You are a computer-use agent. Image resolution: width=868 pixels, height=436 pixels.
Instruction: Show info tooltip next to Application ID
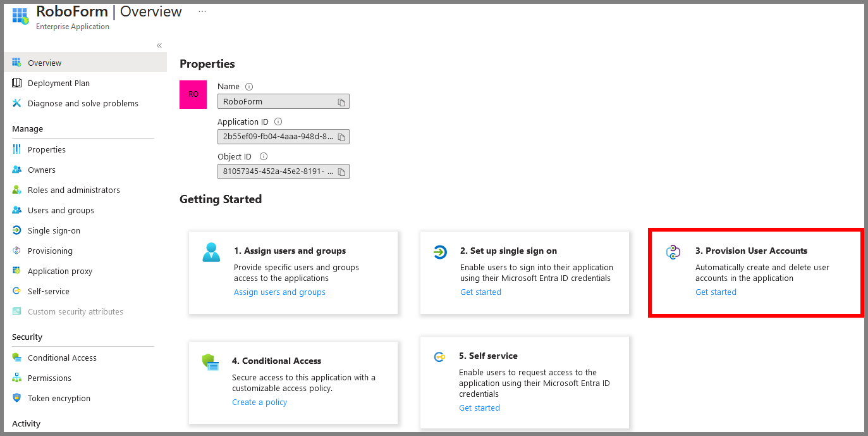tap(278, 121)
